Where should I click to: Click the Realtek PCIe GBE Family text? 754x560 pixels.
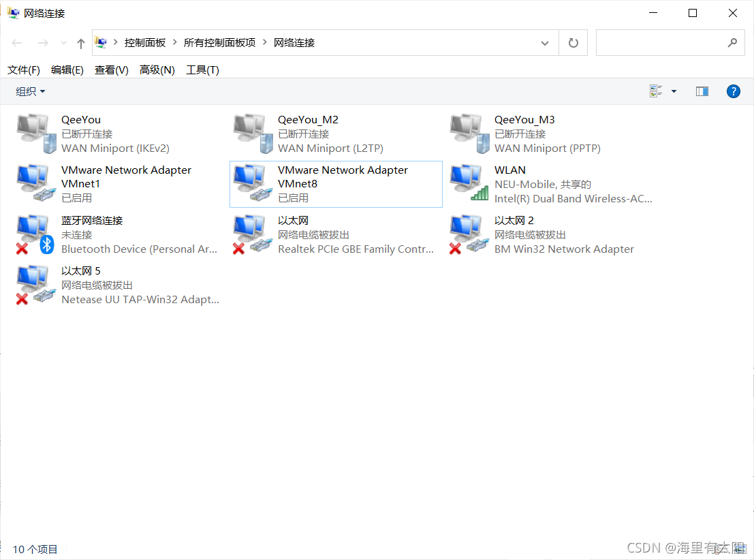click(x=356, y=249)
